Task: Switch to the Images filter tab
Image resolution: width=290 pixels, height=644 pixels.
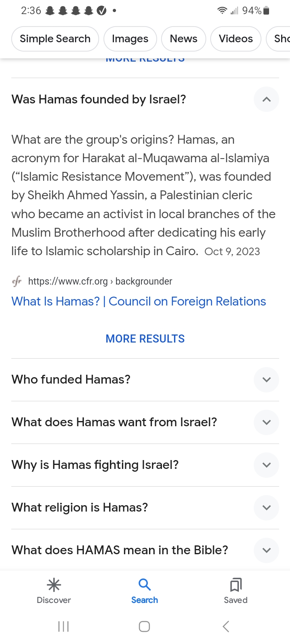Action: click(x=130, y=39)
